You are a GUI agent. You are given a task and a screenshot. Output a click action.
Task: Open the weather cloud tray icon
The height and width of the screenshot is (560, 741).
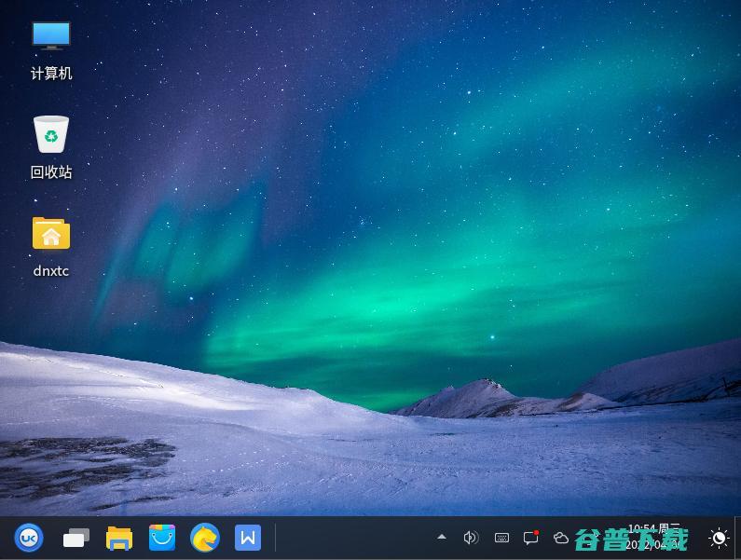click(561, 538)
